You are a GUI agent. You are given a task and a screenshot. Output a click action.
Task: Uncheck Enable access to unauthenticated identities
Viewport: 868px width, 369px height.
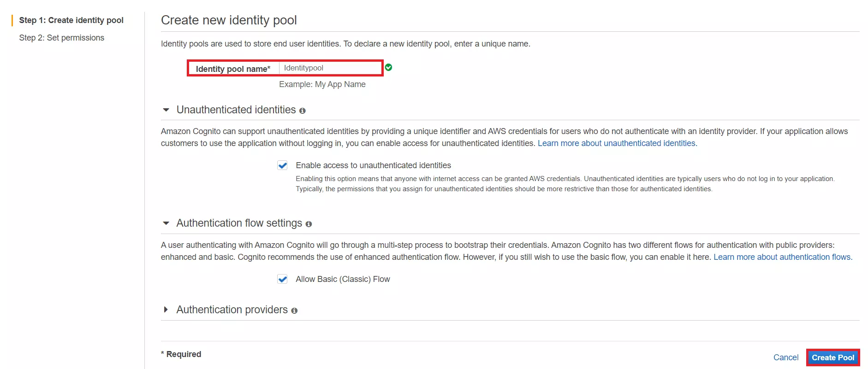click(282, 165)
